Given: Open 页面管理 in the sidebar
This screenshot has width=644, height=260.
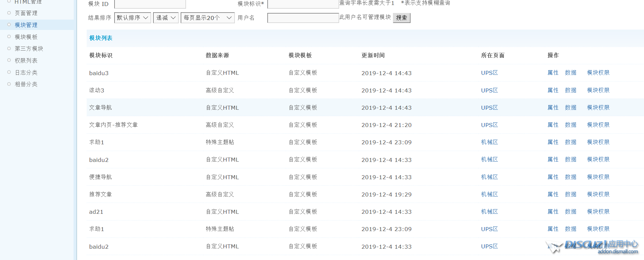Looking at the screenshot, I should point(26,13).
